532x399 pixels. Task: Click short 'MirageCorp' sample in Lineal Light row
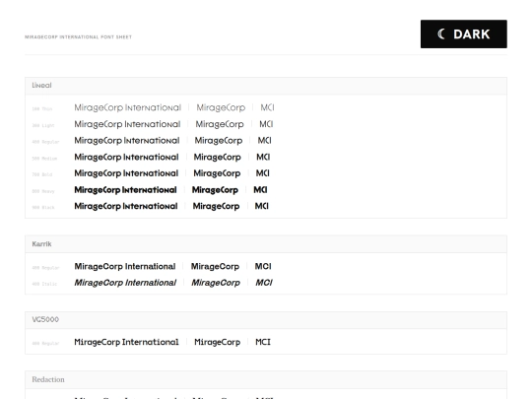[x=220, y=124]
